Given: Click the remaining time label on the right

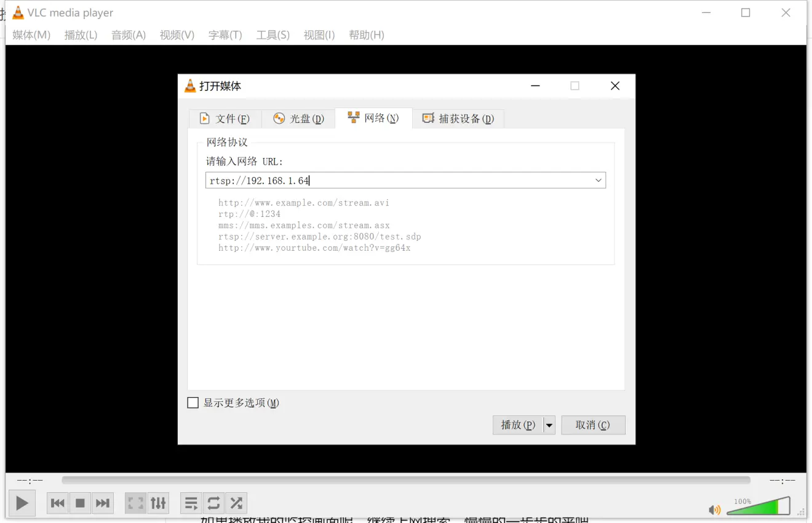Looking at the screenshot, I should click(x=782, y=480).
